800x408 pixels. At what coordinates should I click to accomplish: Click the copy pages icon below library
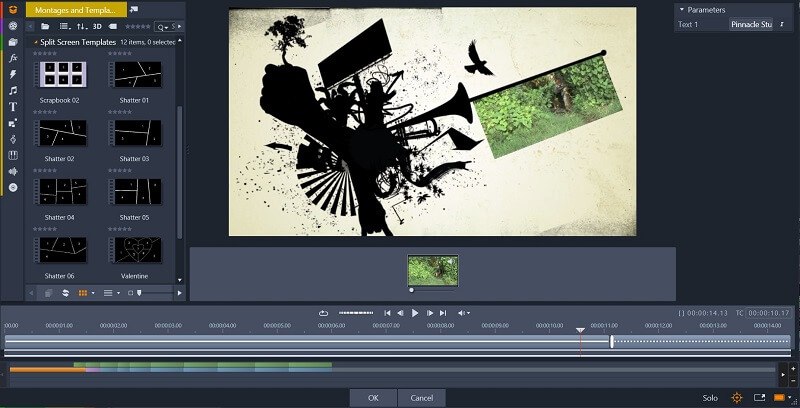pyautogui.click(x=48, y=293)
